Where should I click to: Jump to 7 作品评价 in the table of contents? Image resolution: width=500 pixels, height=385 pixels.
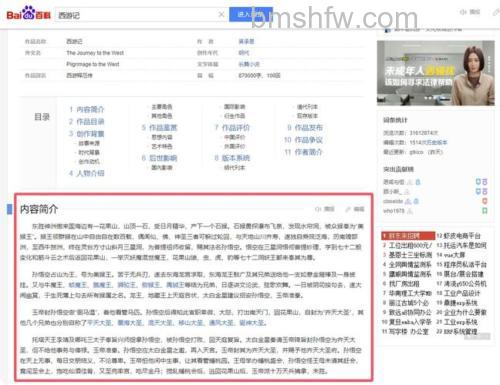(x=232, y=128)
